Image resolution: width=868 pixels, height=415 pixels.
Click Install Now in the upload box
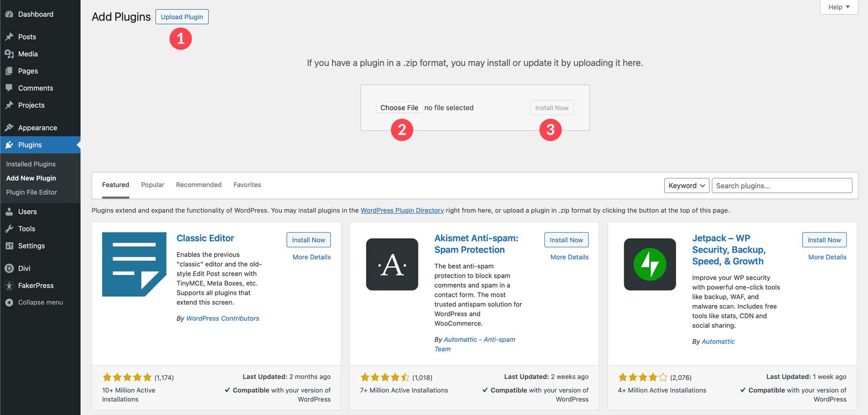coord(552,107)
